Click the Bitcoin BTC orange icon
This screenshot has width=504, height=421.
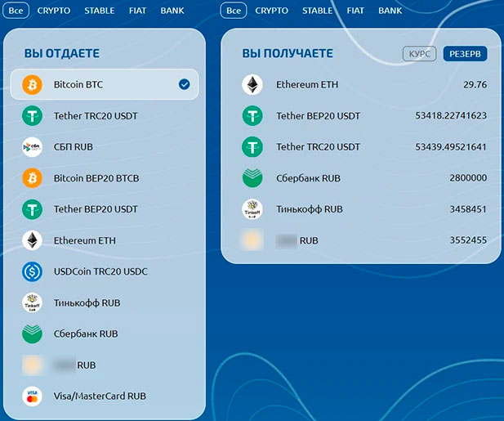32,84
